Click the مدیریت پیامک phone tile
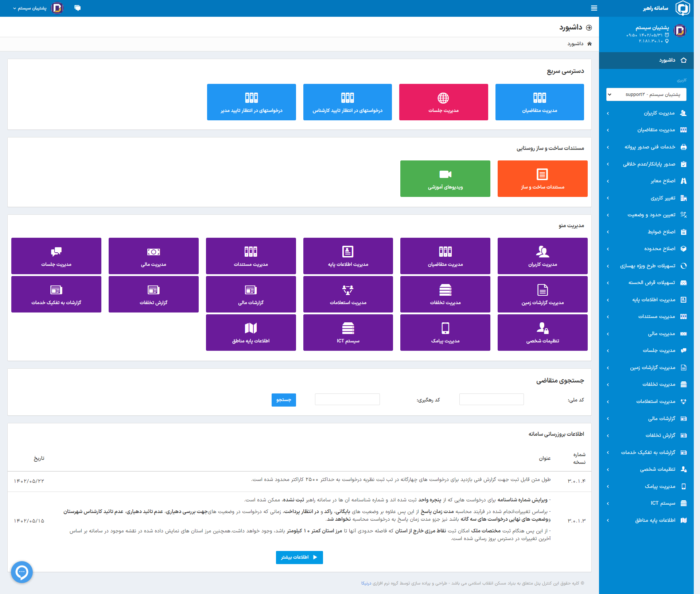 pos(445,333)
